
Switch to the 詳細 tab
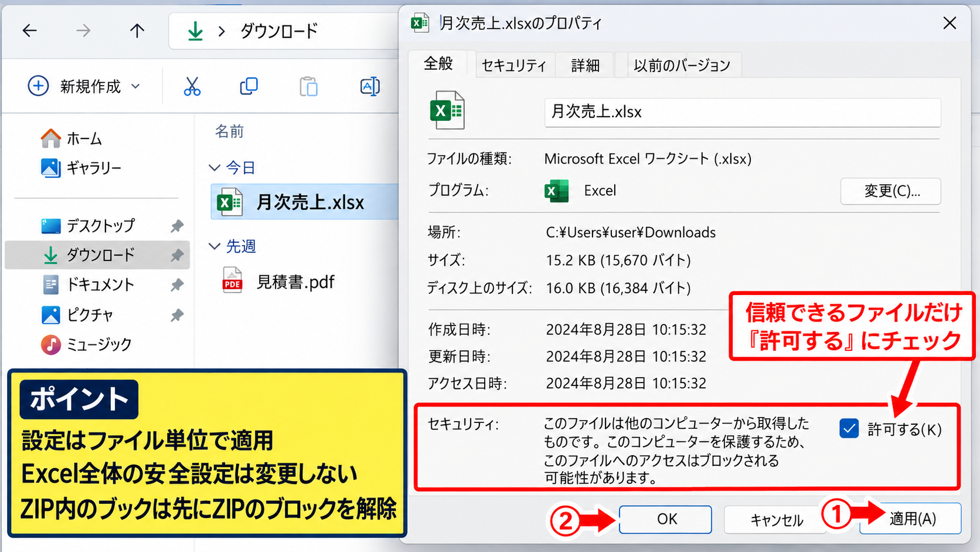[585, 65]
